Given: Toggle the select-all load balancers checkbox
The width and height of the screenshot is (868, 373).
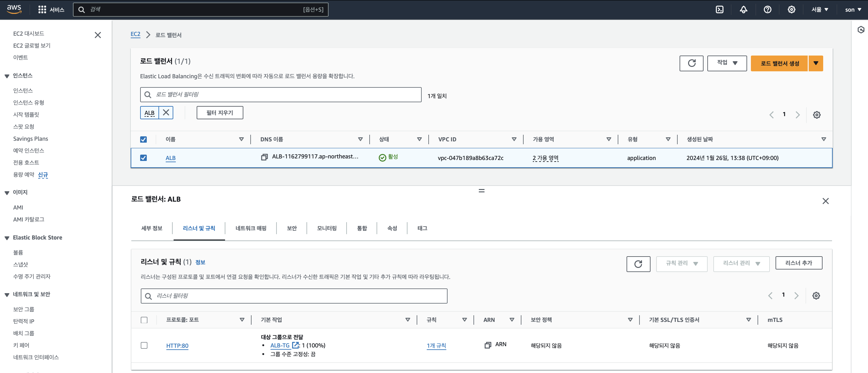Looking at the screenshot, I should (x=143, y=139).
